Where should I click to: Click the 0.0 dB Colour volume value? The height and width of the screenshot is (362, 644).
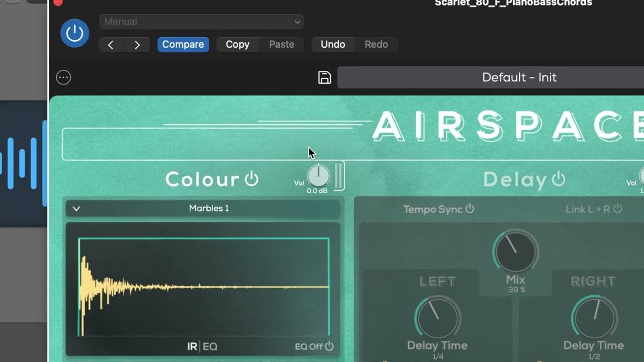pos(317,191)
